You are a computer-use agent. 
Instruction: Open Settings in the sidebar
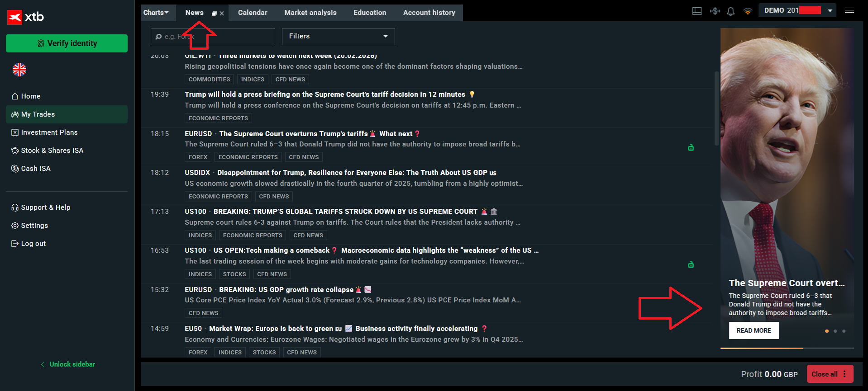(67, 226)
